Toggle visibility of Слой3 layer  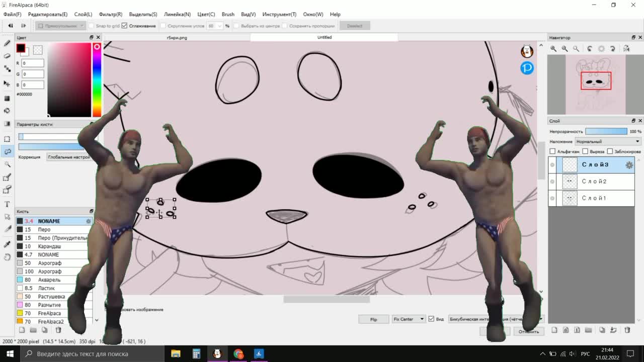coord(552,165)
